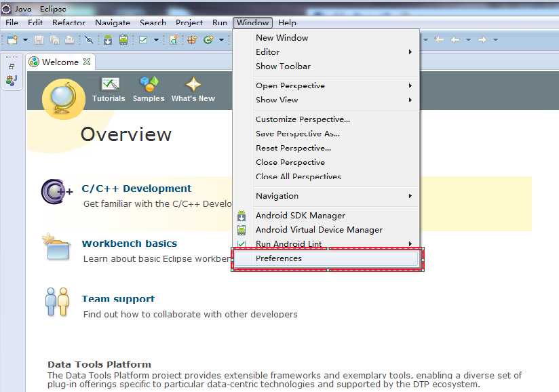Choose Reset Perspective... menu item
Image resolution: width=559 pixels, height=392 pixels.
point(326,148)
